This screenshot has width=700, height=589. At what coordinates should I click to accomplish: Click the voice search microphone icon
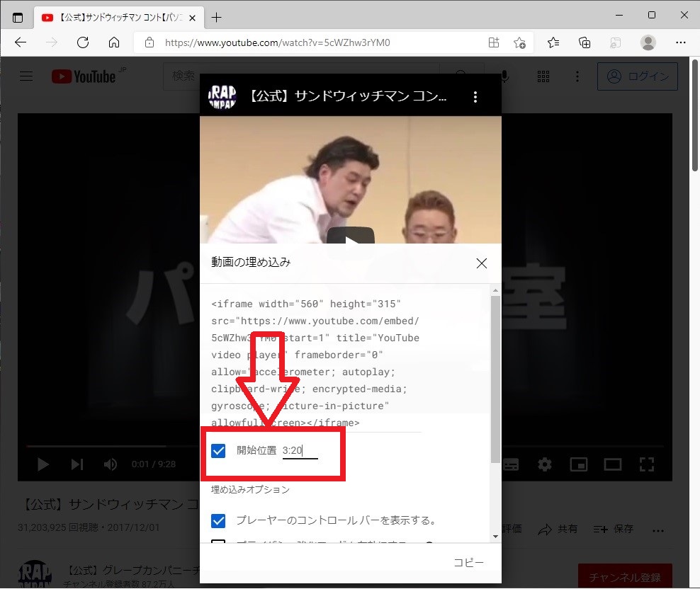pyautogui.click(x=505, y=76)
